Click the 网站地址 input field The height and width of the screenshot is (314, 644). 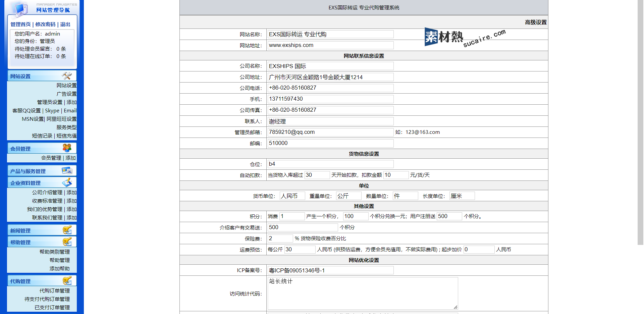[x=330, y=45]
